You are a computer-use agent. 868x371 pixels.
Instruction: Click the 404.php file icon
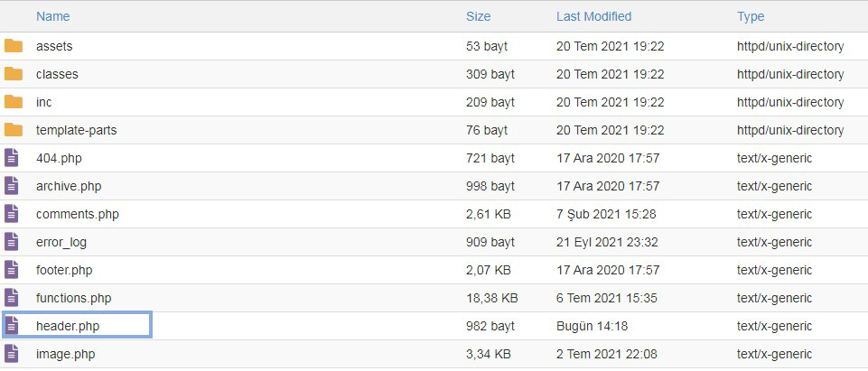(12, 158)
